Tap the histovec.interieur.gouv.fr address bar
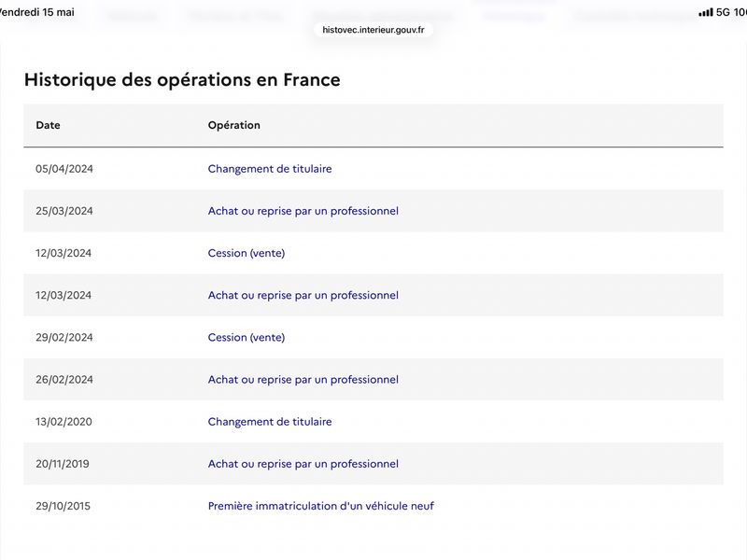The image size is (747, 560). coord(373,30)
